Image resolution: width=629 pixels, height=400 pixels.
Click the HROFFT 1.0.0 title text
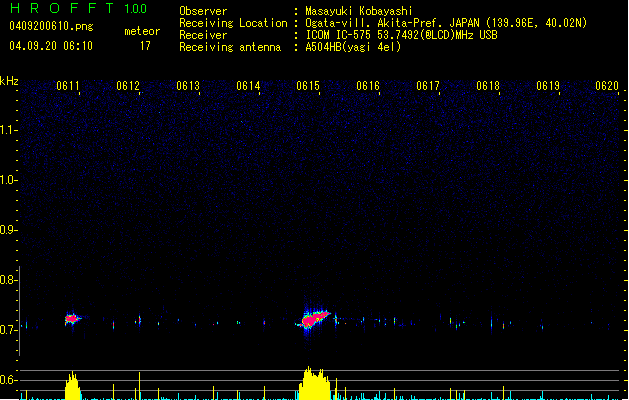(x=78, y=8)
